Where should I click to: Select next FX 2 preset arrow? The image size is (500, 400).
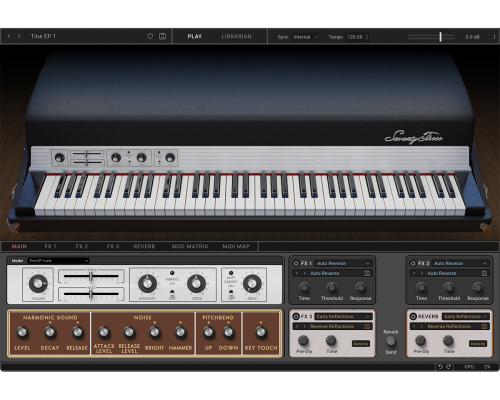[422, 273]
